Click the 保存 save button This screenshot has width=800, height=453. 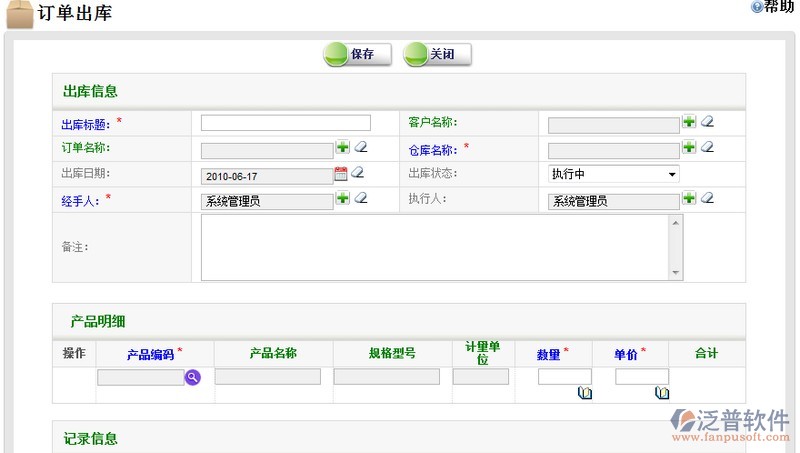(358, 54)
